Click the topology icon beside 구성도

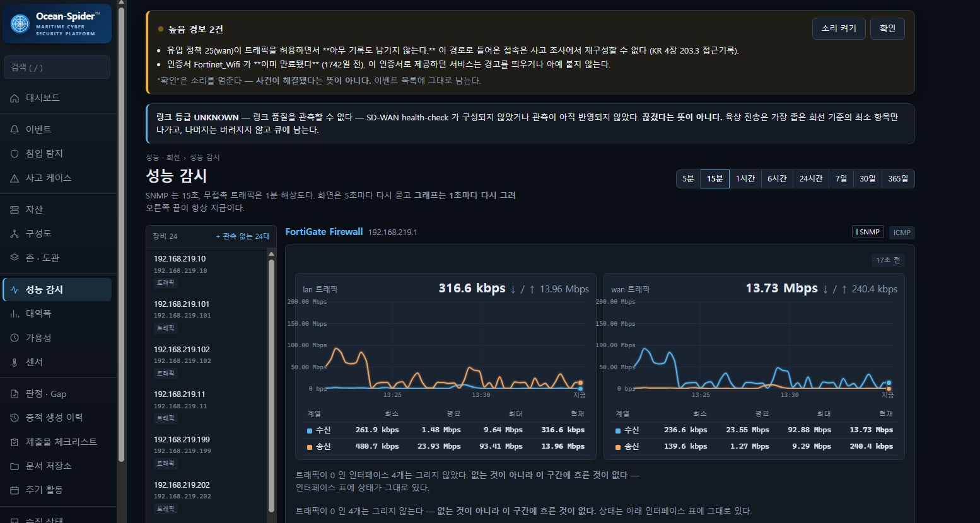(15, 234)
